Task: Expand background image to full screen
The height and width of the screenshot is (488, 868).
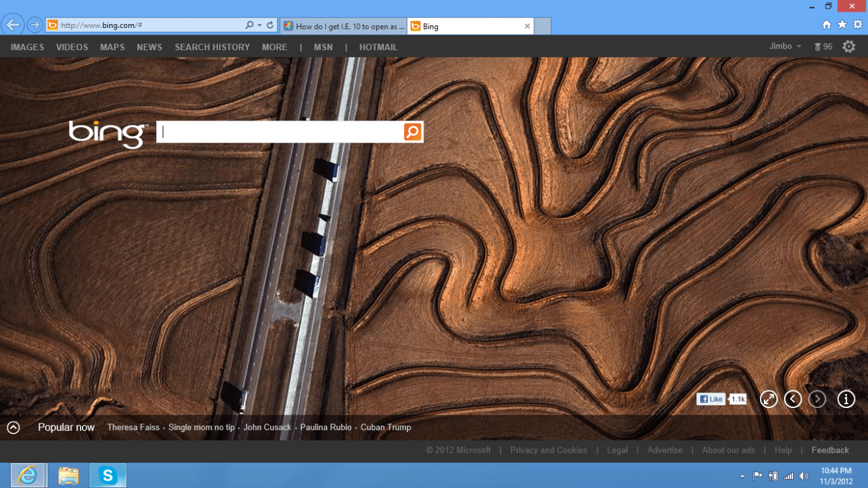Action: tap(768, 399)
